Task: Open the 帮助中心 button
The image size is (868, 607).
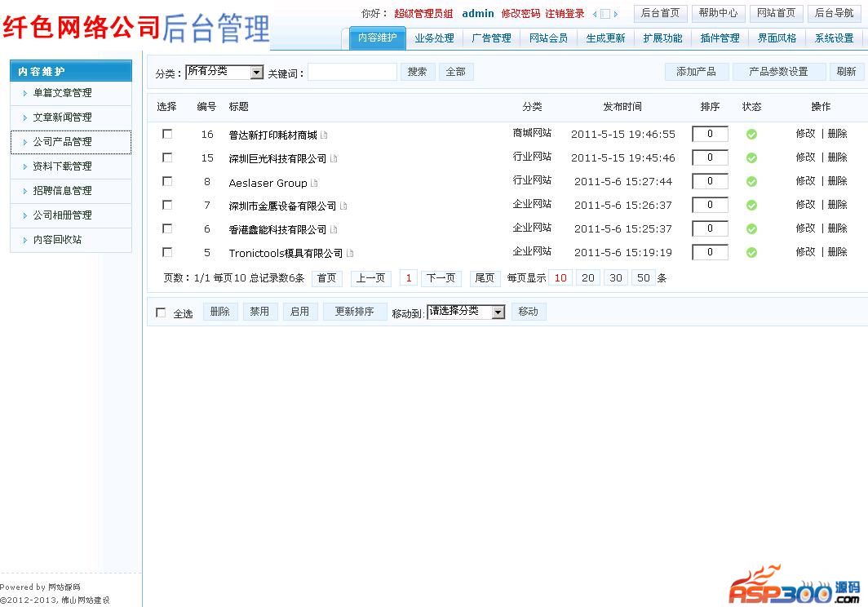Action: point(719,13)
